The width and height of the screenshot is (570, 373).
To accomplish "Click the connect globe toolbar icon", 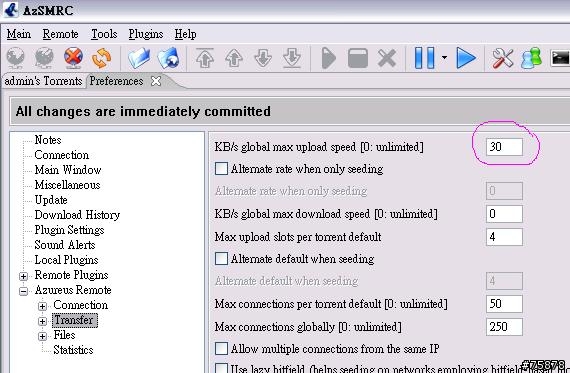I will tap(16, 58).
